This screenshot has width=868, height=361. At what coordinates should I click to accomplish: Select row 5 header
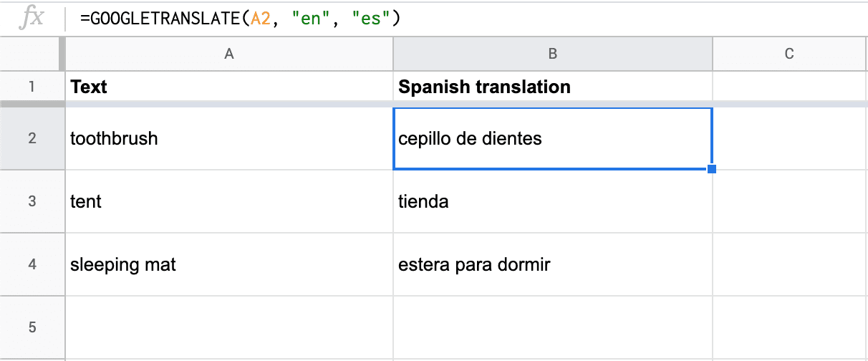pos(32,327)
